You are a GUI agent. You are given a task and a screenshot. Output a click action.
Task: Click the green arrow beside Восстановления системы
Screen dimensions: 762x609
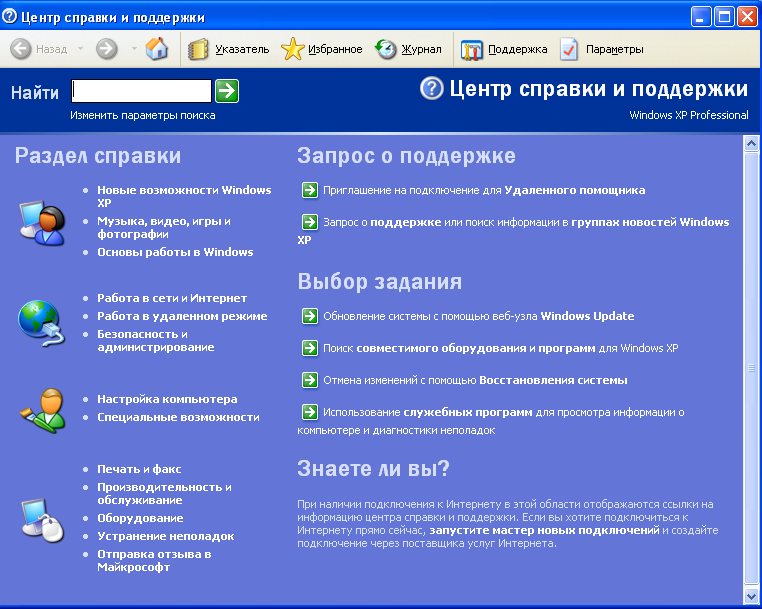point(310,380)
